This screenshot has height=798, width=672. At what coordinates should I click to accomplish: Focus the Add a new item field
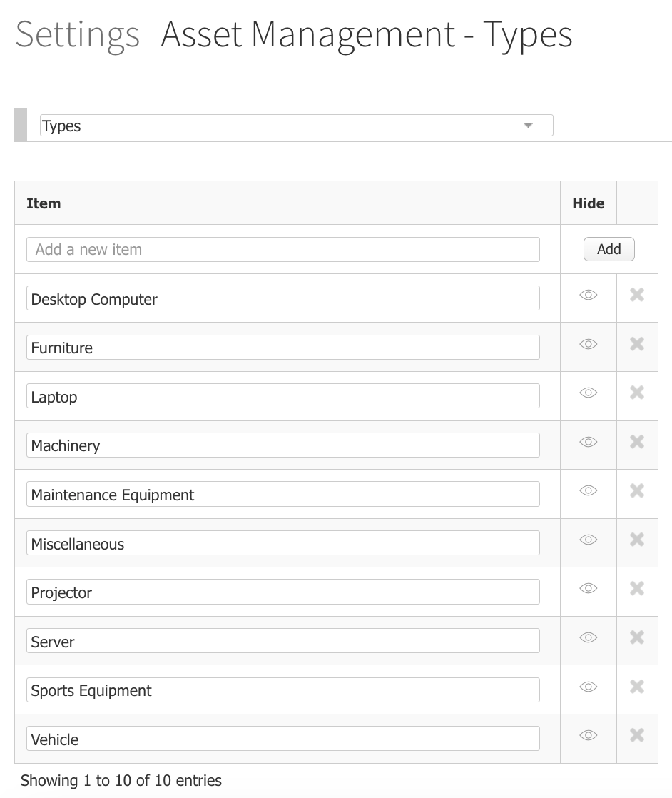282,249
